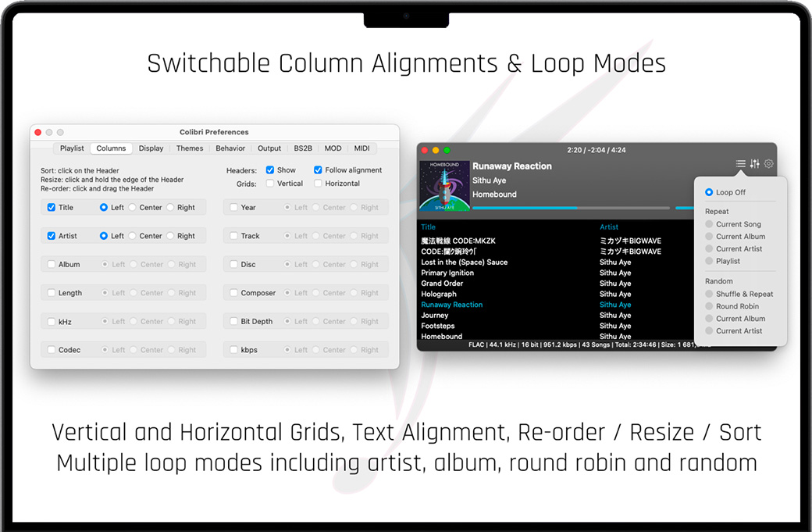
Task: Uncheck the Follow alignment checkbox
Action: (x=319, y=170)
